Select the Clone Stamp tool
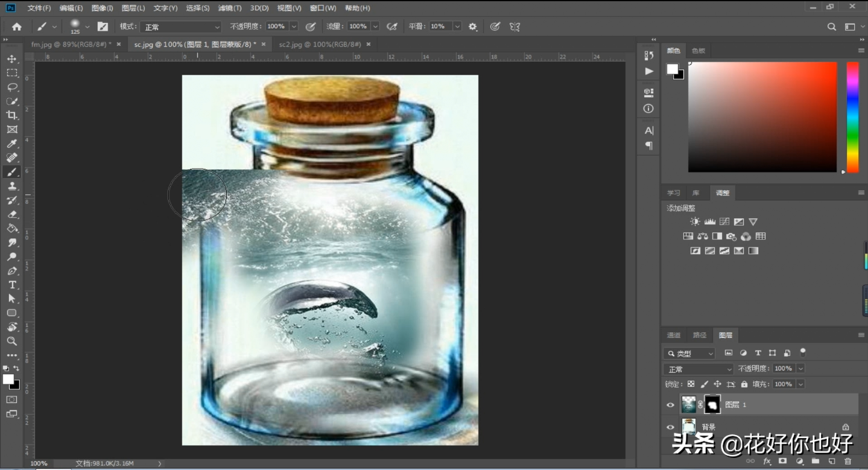Viewport: 868px width, 470px height. pyautogui.click(x=12, y=186)
